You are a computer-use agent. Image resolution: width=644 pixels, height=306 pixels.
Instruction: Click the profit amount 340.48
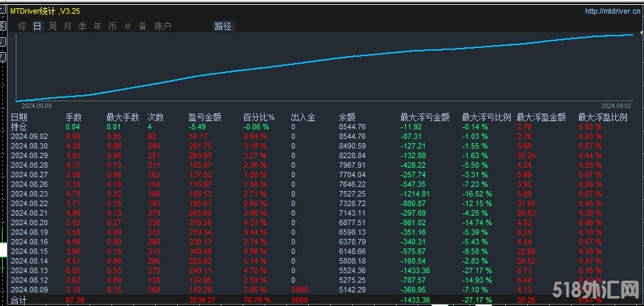[x=200, y=251]
